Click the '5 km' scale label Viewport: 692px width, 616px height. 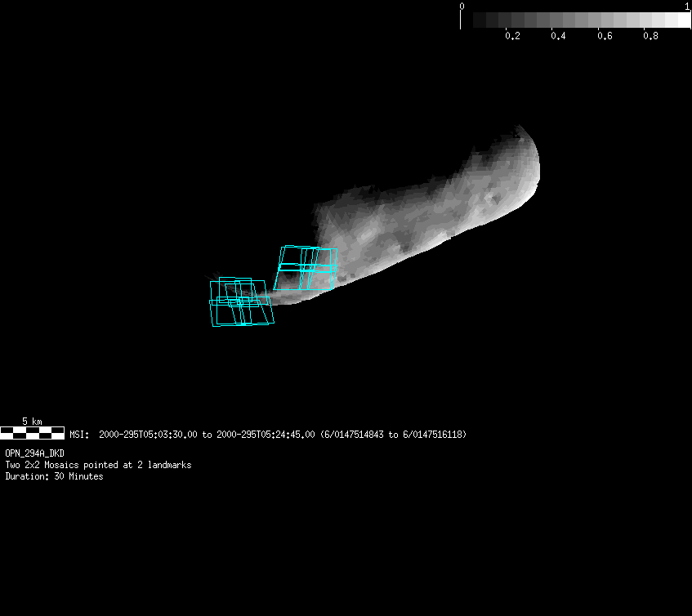coord(32,422)
